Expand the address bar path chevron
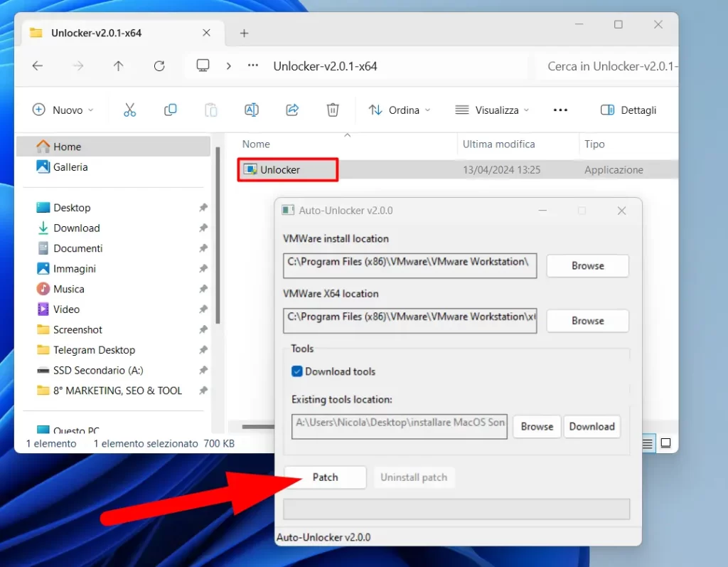Screen dimensions: 728x567 click(228, 66)
